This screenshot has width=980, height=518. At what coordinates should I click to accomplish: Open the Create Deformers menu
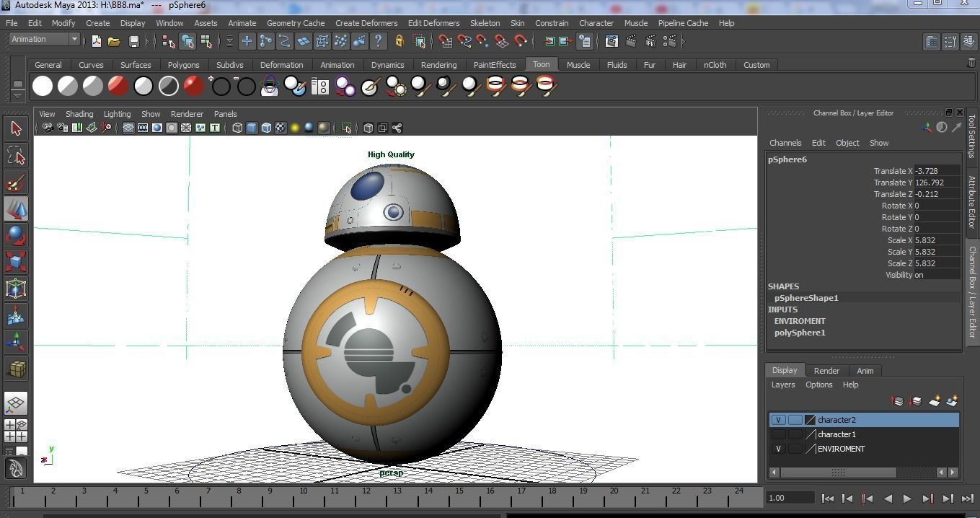coord(366,23)
